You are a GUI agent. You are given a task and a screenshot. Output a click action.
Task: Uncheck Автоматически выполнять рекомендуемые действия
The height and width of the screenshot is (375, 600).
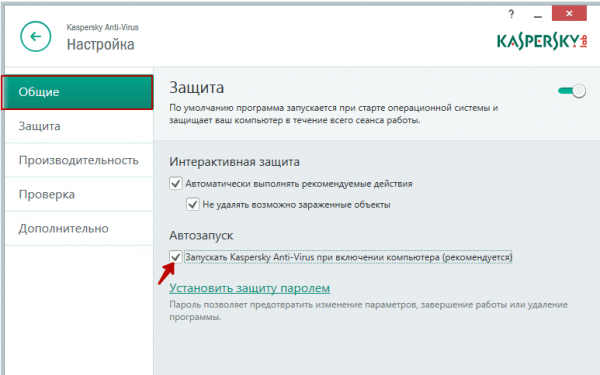175,184
